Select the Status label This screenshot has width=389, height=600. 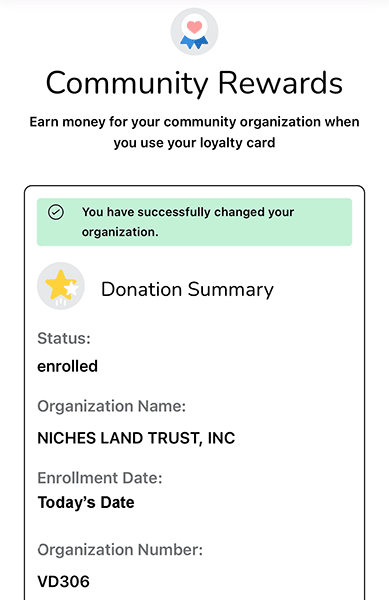point(64,338)
